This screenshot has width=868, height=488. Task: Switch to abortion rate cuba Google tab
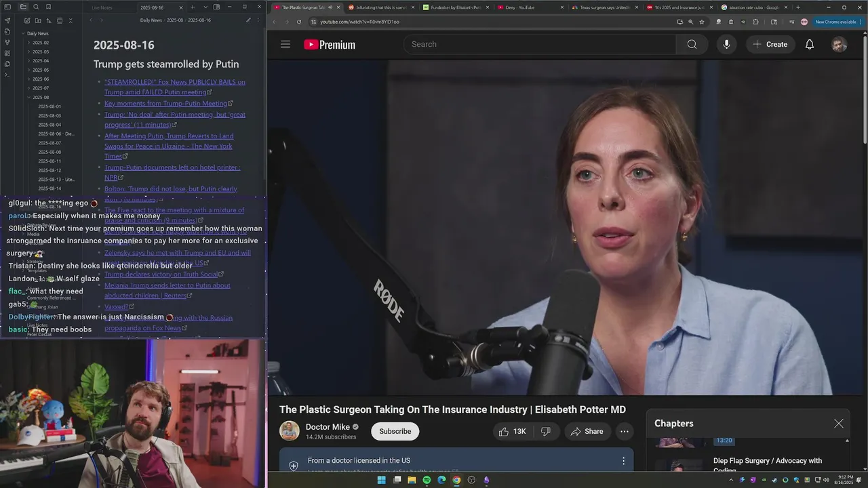point(753,7)
